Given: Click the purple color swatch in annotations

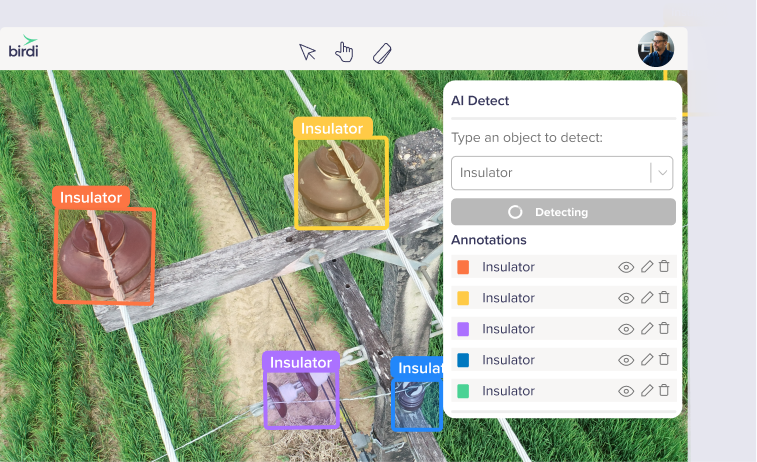Looking at the screenshot, I should (463, 329).
